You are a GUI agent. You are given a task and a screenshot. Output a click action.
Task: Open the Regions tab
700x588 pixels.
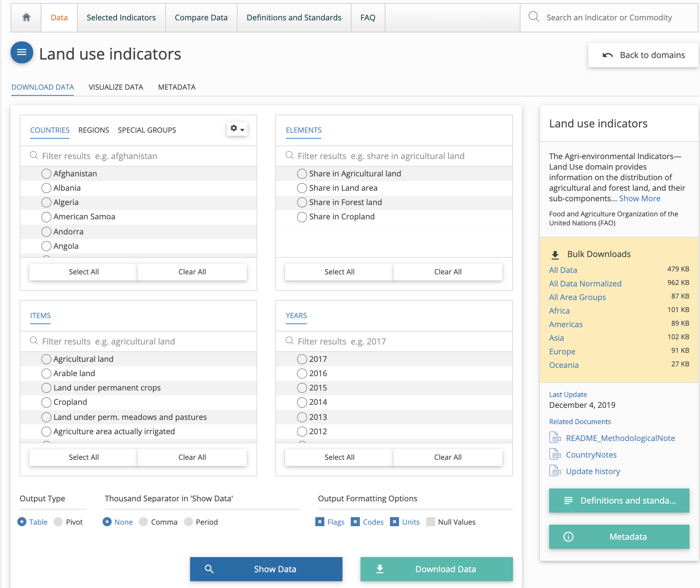coord(94,130)
